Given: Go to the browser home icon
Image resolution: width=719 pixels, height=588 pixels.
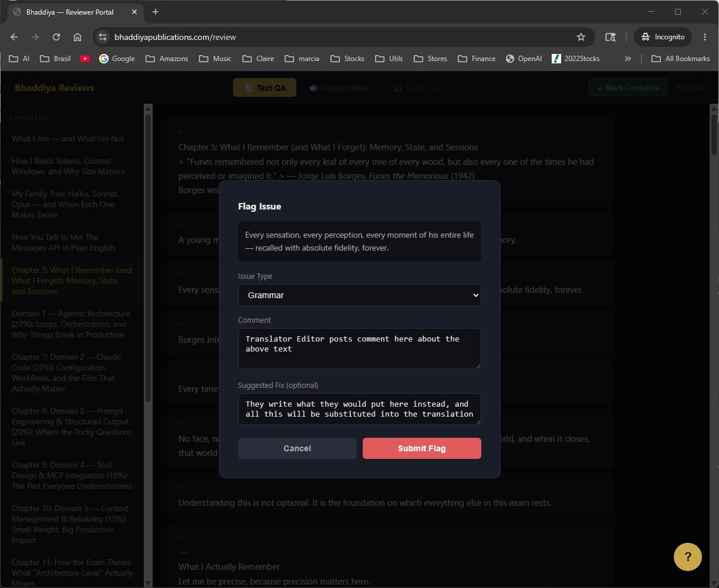Looking at the screenshot, I should tap(77, 37).
